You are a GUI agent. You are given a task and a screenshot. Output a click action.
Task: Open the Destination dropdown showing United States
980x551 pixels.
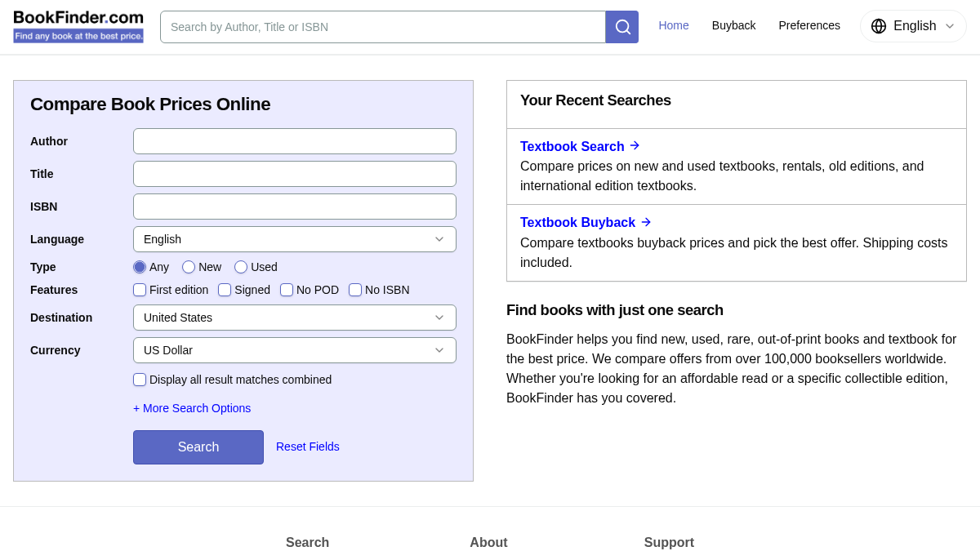[x=295, y=318]
